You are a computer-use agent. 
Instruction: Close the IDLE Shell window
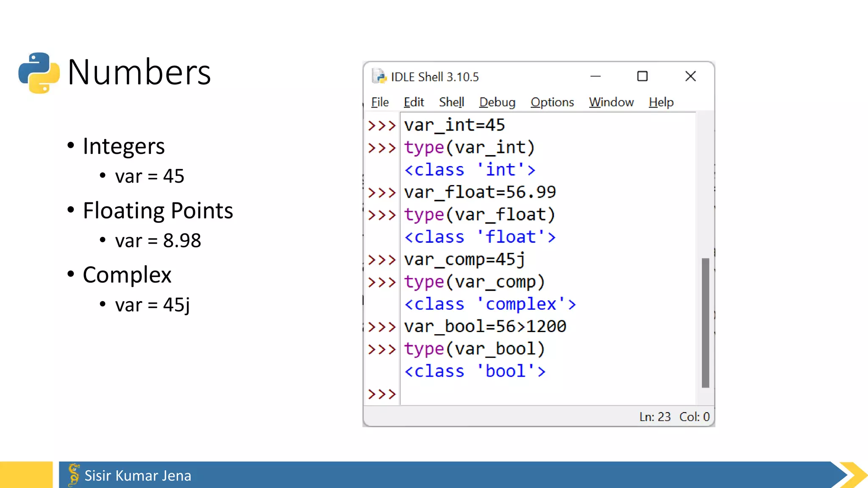click(690, 76)
